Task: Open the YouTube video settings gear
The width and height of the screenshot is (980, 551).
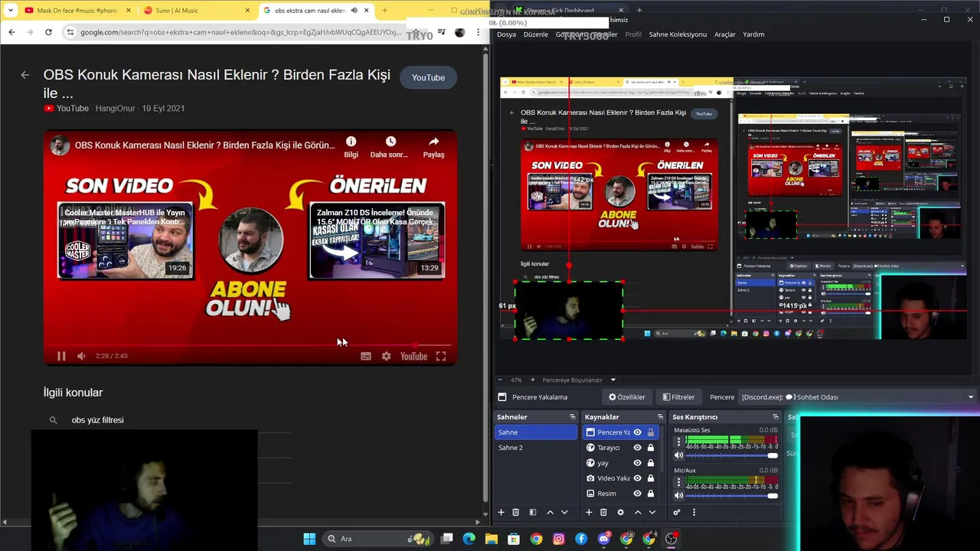Action: (386, 356)
